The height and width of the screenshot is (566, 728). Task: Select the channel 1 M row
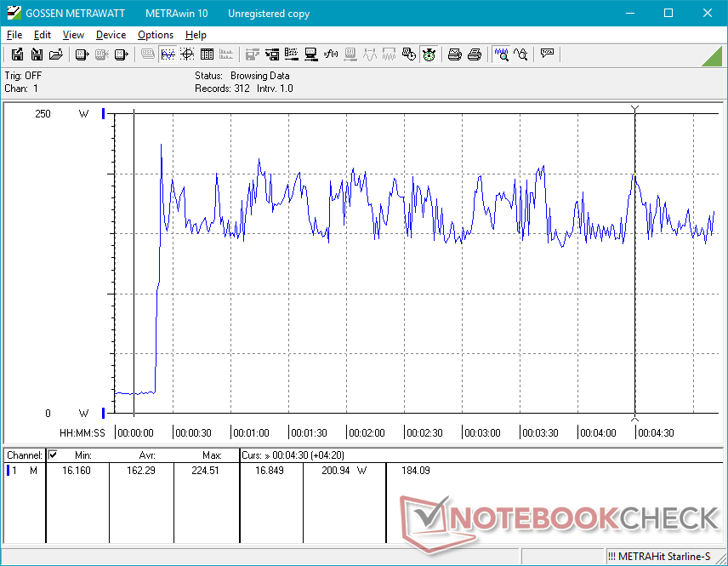pyautogui.click(x=24, y=470)
